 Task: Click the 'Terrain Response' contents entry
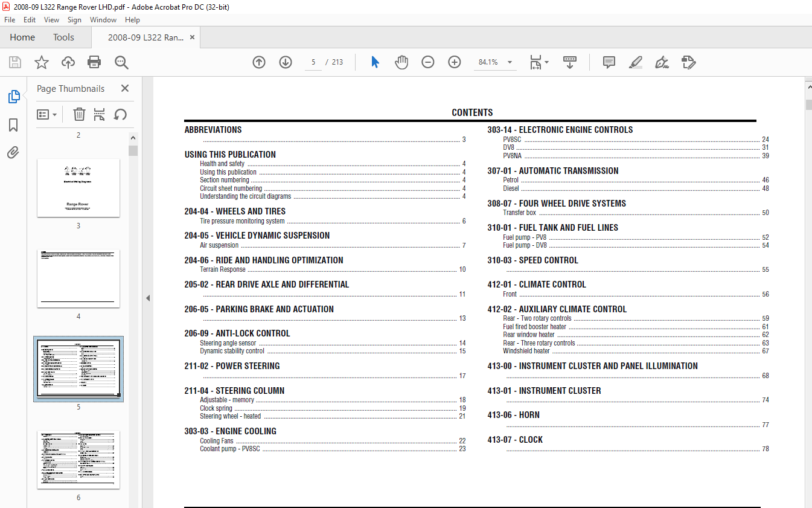[x=223, y=269]
